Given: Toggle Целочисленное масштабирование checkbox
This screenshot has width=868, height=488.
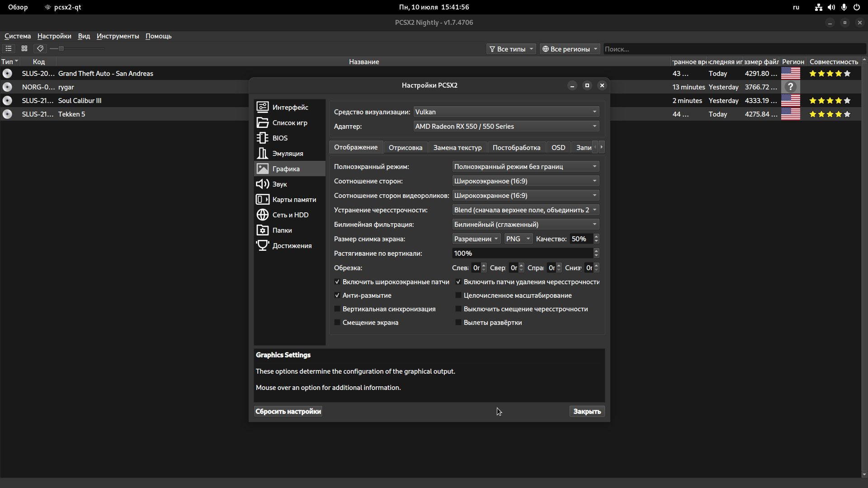Looking at the screenshot, I should pos(458,296).
